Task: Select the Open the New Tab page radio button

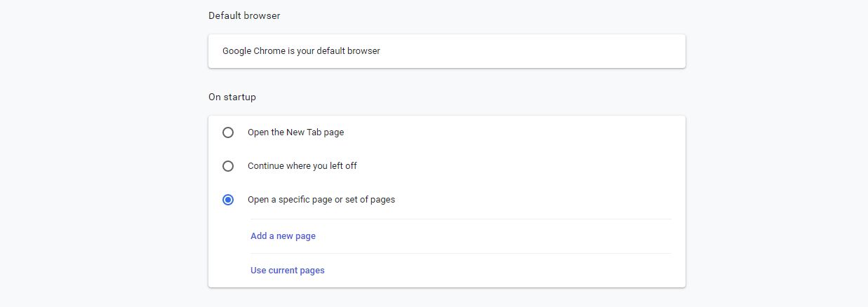Action: point(228,132)
